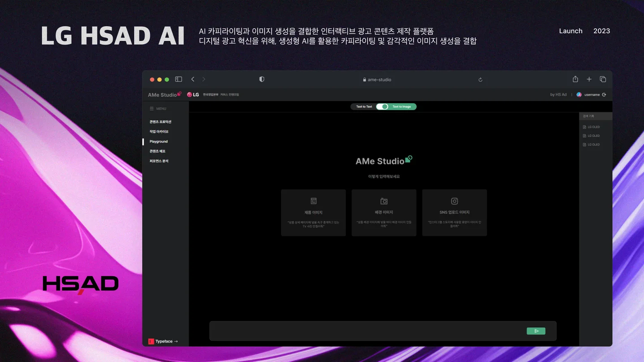
Task: Add a new browser tab
Action: 589,79
